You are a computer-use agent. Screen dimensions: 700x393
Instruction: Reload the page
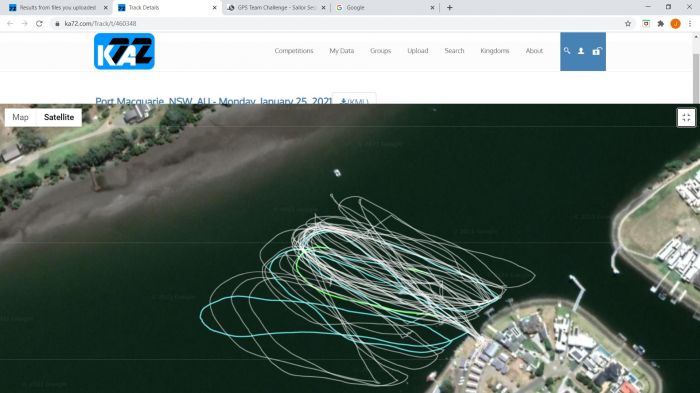click(39, 24)
